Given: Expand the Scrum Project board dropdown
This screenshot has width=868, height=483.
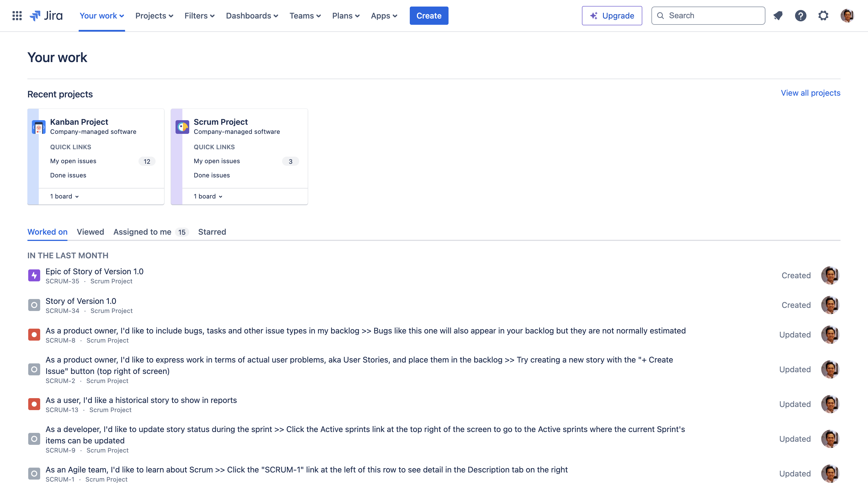Looking at the screenshot, I should pos(208,196).
